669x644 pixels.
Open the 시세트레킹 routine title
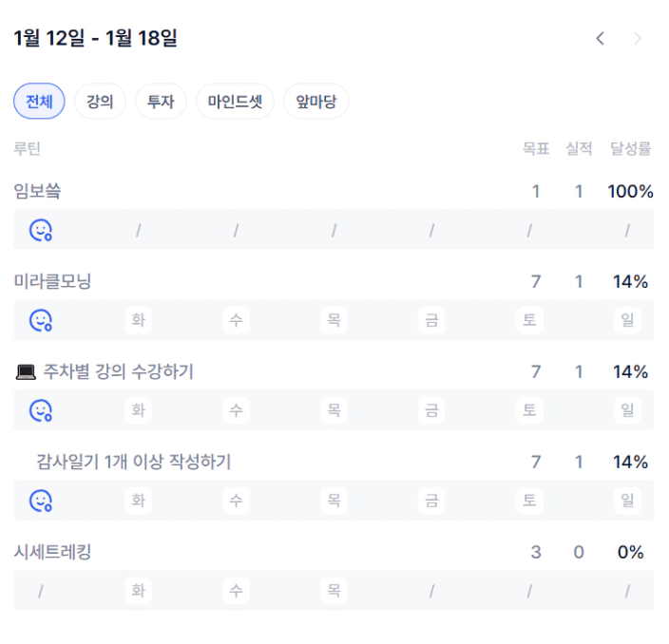click(52, 552)
